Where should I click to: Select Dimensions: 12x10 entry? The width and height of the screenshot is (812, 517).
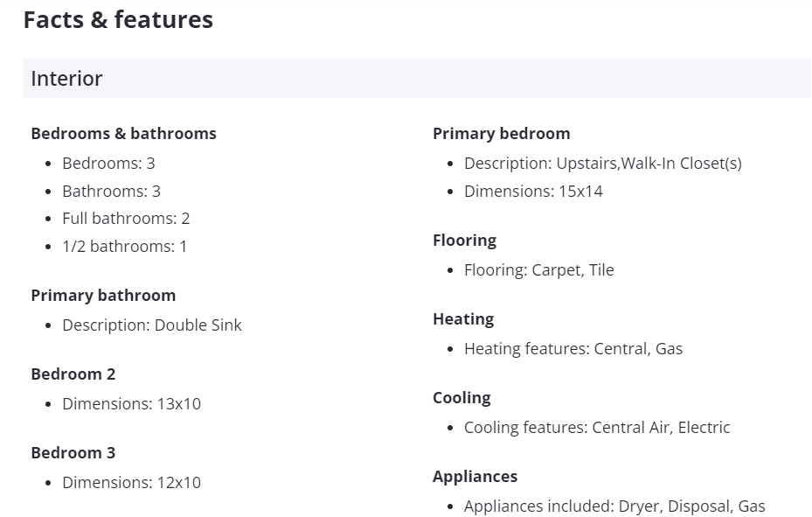point(131,482)
